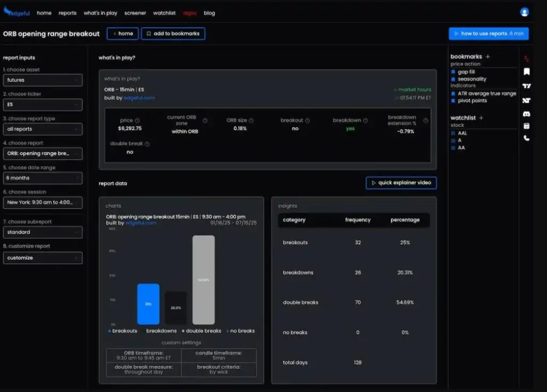Image resolution: width=547 pixels, height=392 pixels.
Task: Expand the 6 months date range dropdown
Action: click(43, 178)
